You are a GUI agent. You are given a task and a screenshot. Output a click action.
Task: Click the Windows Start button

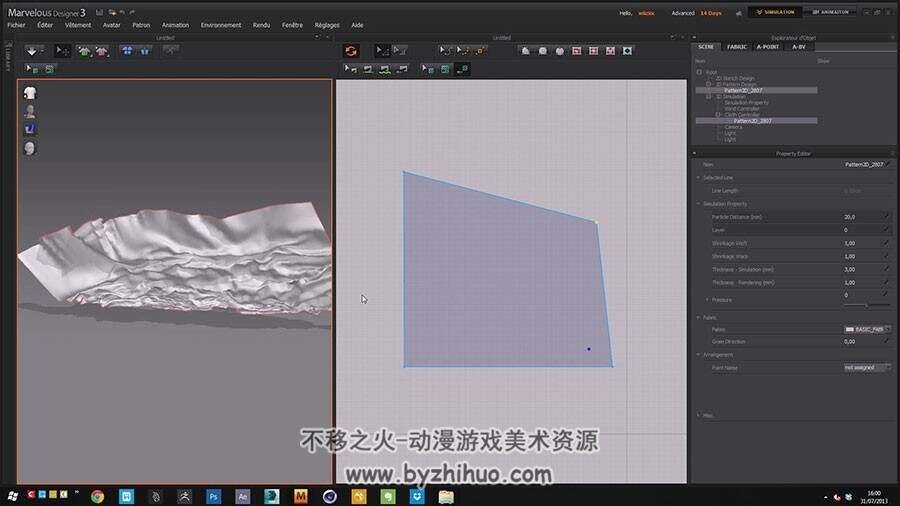[x=12, y=496]
